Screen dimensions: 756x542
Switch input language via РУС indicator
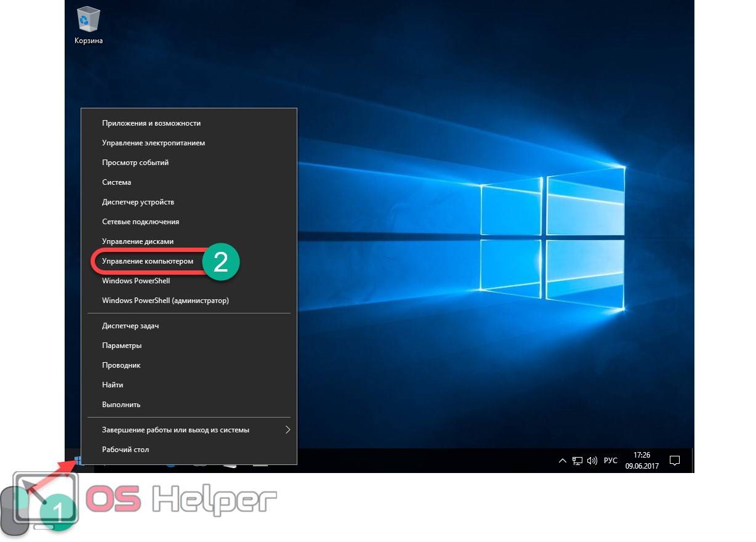click(610, 460)
